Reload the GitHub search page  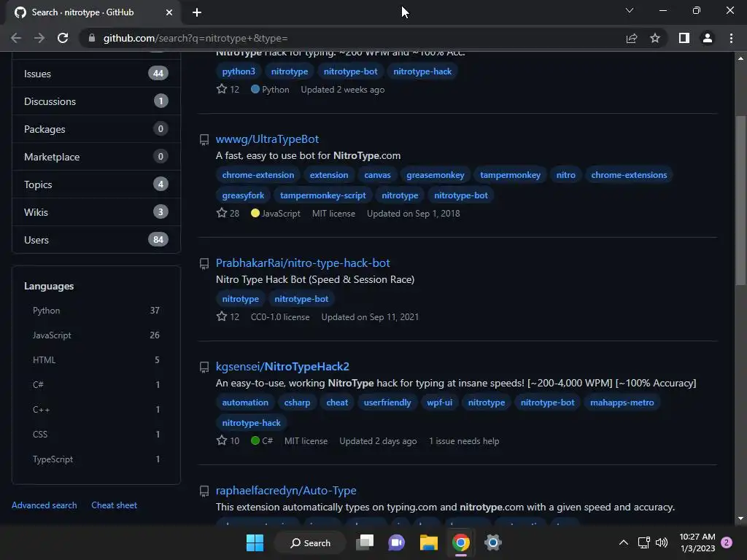63,38
